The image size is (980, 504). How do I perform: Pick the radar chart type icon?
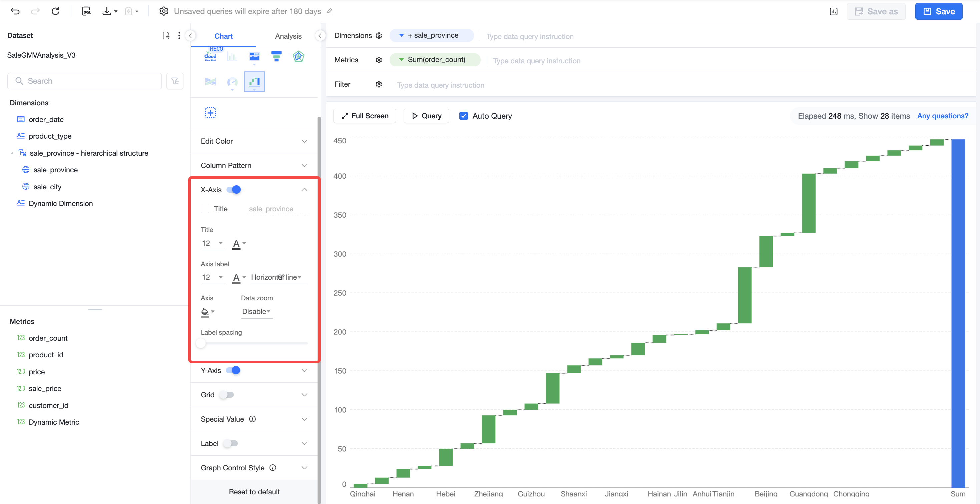[x=298, y=57]
